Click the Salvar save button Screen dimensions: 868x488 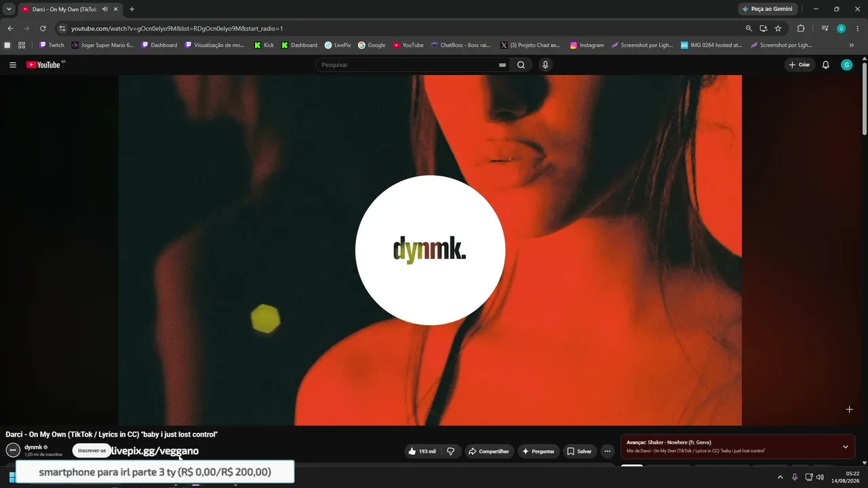[580, 451]
